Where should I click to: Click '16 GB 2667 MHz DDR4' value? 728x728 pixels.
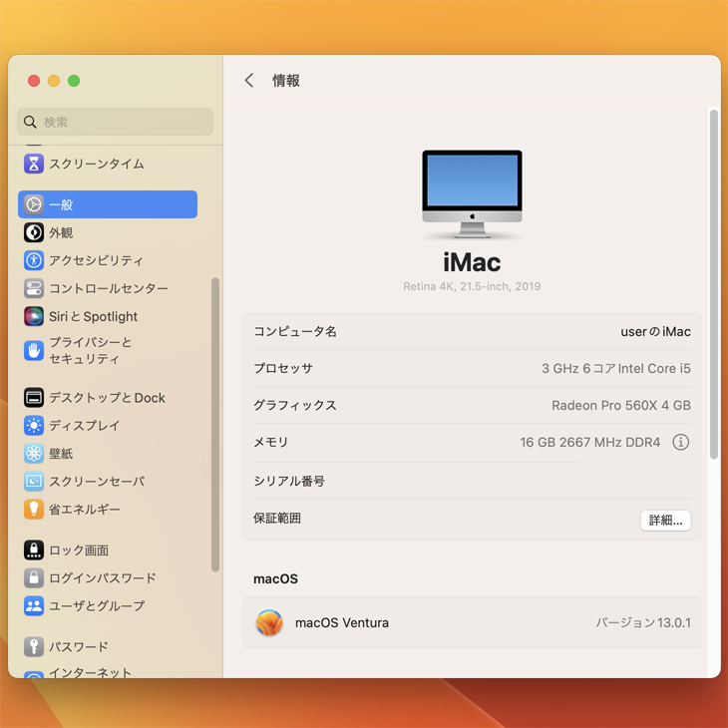(589, 442)
